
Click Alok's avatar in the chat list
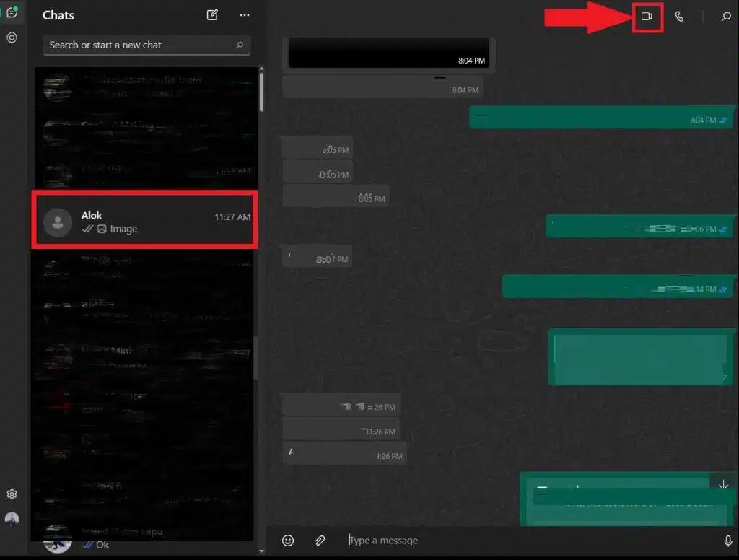click(57, 221)
